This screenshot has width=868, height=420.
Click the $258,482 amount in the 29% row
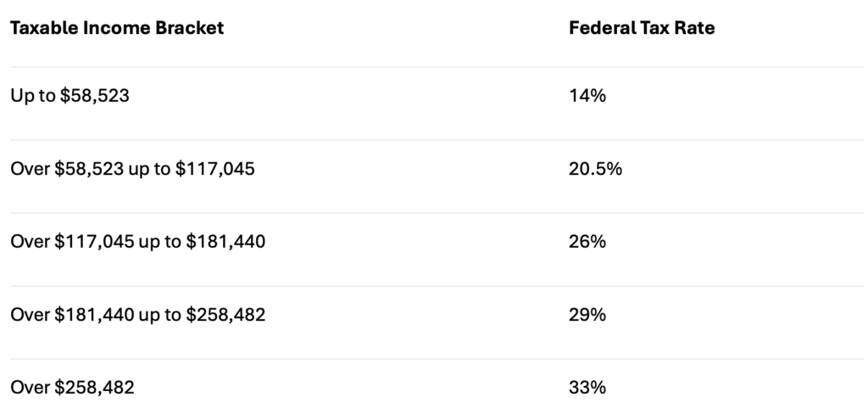point(225,316)
